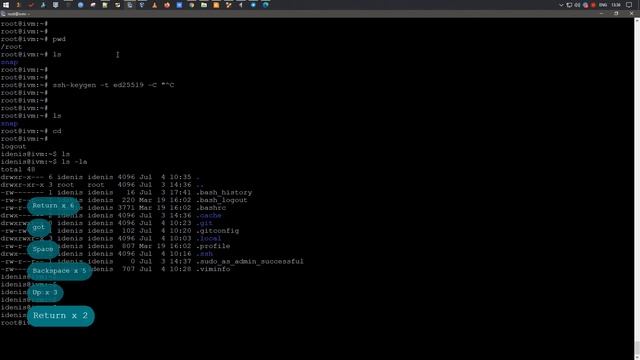Open the Windows Start menu
Viewport: 640px width, 360px height.
tap(6, 5)
